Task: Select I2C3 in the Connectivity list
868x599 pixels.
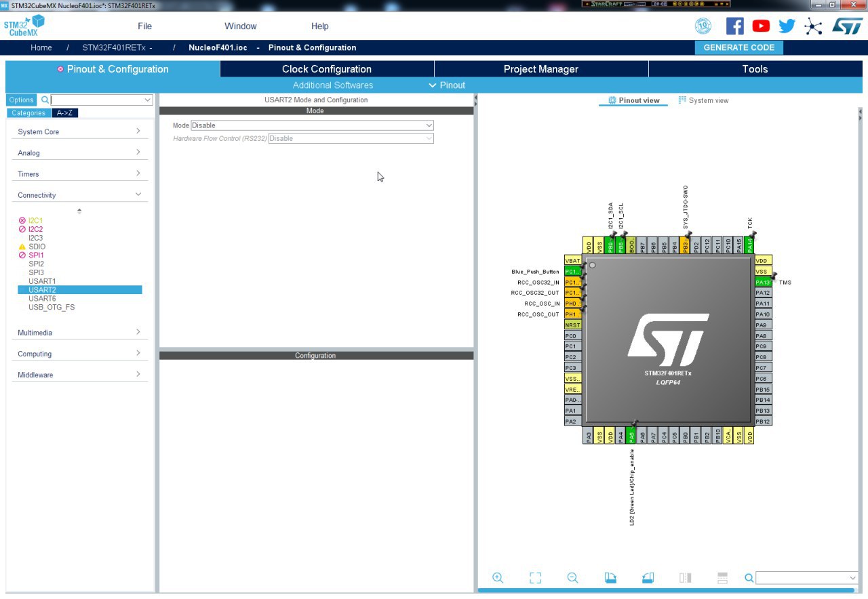Action: point(35,238)
